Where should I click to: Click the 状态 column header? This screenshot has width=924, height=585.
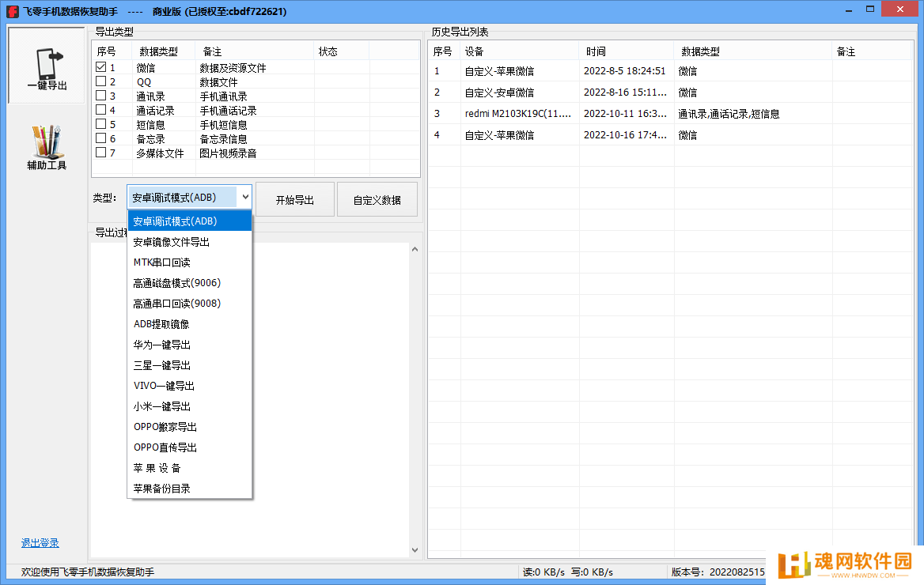pyautogui.click(x=341, y=51)
